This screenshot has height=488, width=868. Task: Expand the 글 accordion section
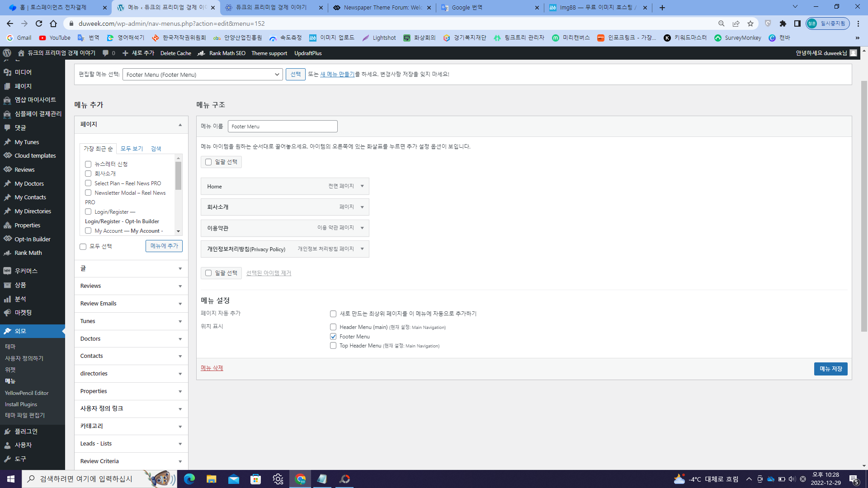click(x=131, y=269)
